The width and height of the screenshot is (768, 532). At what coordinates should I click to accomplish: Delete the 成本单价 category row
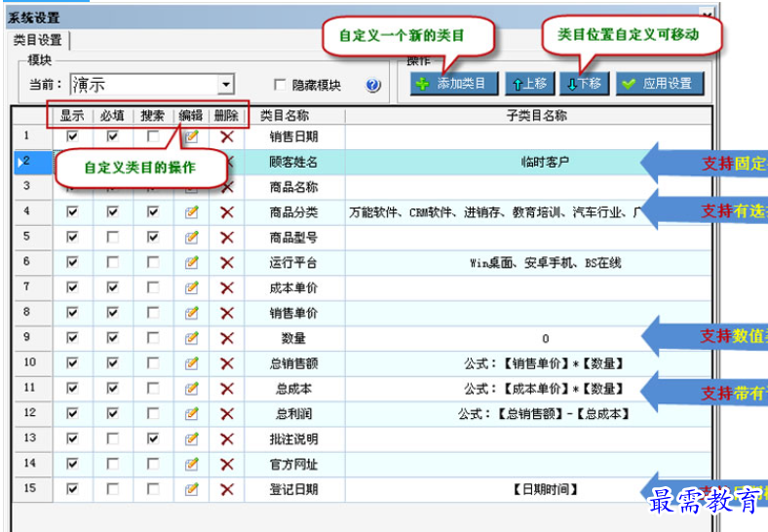point(227,287)
